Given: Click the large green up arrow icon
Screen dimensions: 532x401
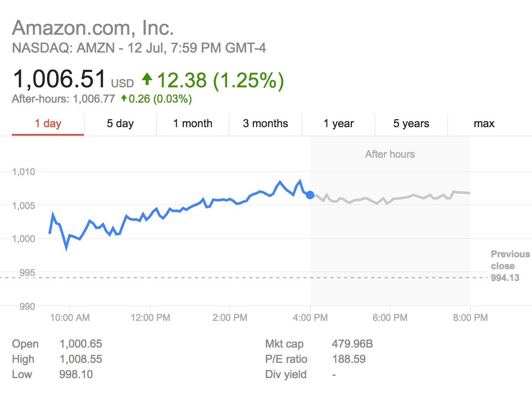Looking at the screenshot, I should [147, 79].
